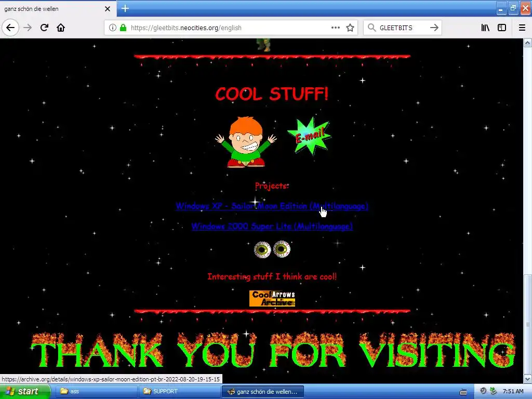Click 'Interesting stuff I think are cool!' text
The height and width of the screenshot is (399, 532).
point(272,276)
